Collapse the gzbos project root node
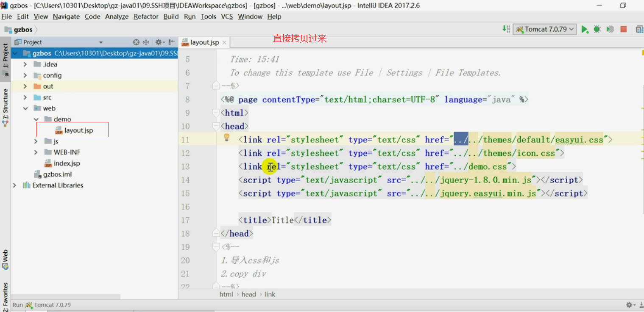This screenshot has width=644, height=312. (x=15, y=53)
